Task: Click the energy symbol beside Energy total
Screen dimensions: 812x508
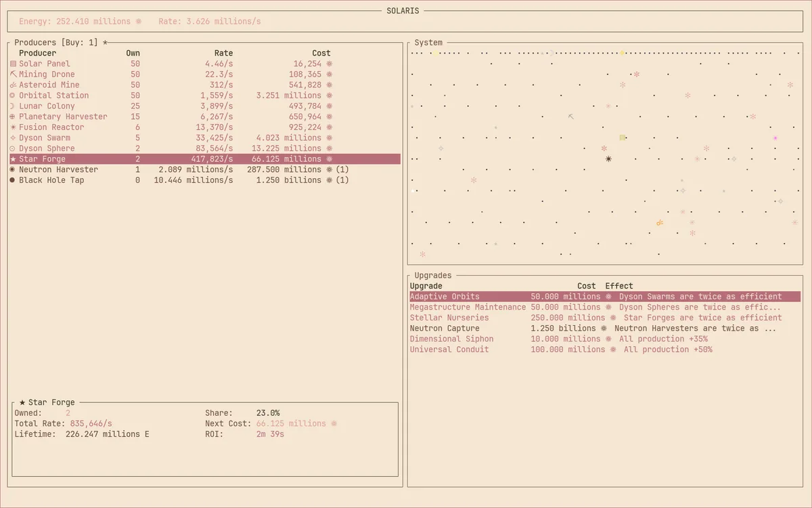Action: (x=139, y=22)
